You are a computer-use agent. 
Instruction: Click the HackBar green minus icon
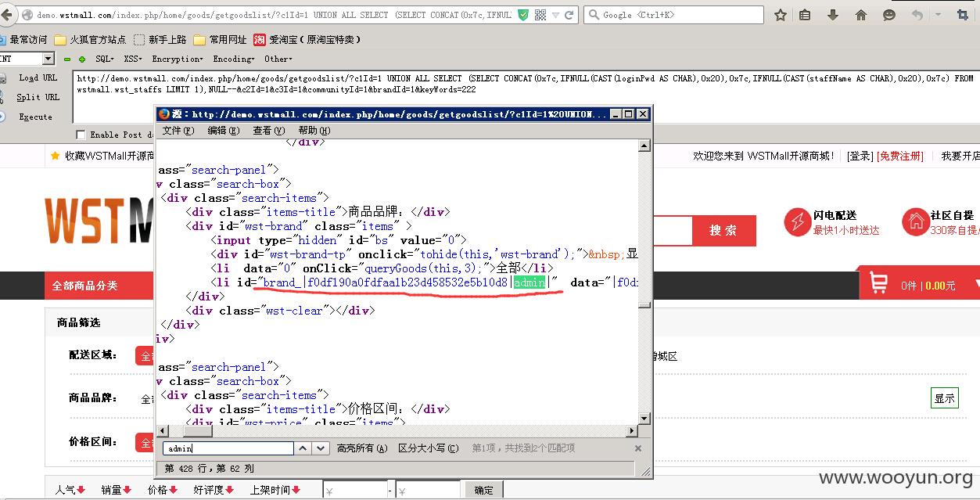point(67,59)
